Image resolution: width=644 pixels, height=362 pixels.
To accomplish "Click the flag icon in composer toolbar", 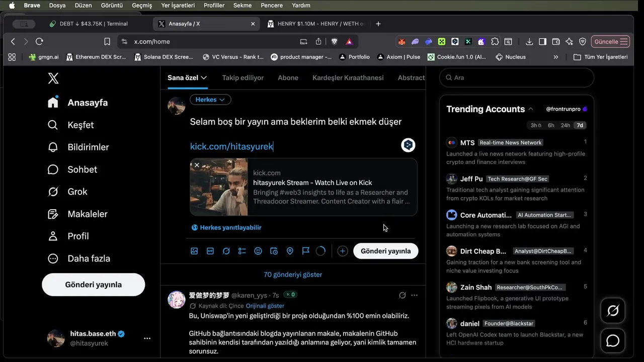I will click(305, 251).
